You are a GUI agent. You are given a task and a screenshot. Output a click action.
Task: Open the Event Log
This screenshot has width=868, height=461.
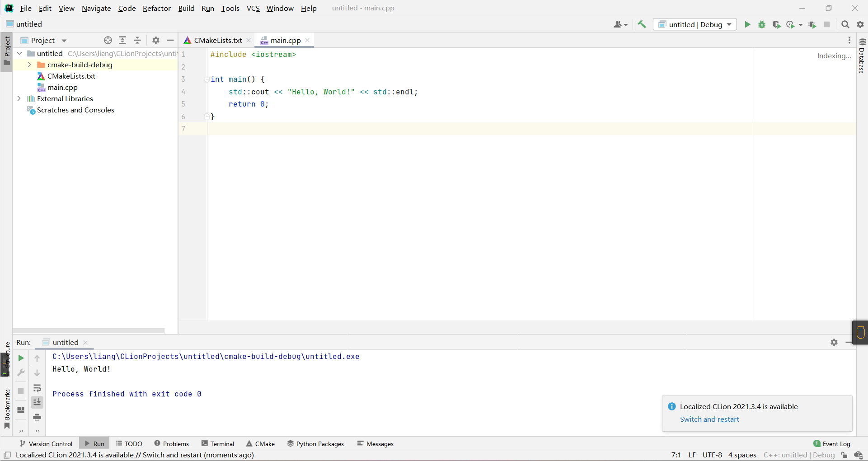pos(832,444)
